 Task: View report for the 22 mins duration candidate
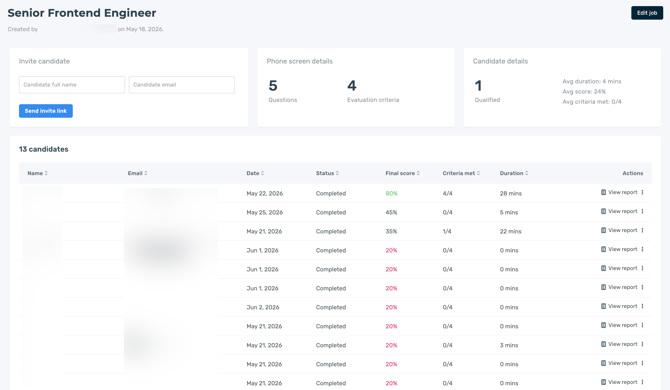click(x=619, y=230)
